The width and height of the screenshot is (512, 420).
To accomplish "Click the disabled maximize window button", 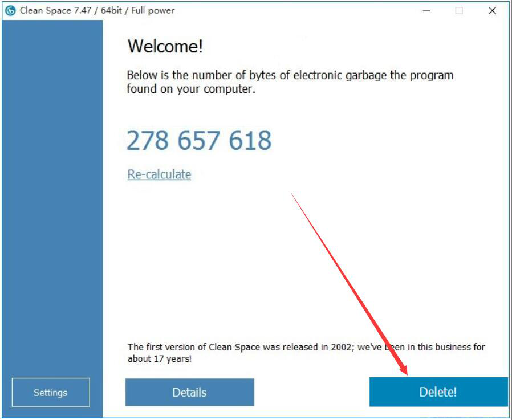I will pyautogui.click(x=459, y=11).
